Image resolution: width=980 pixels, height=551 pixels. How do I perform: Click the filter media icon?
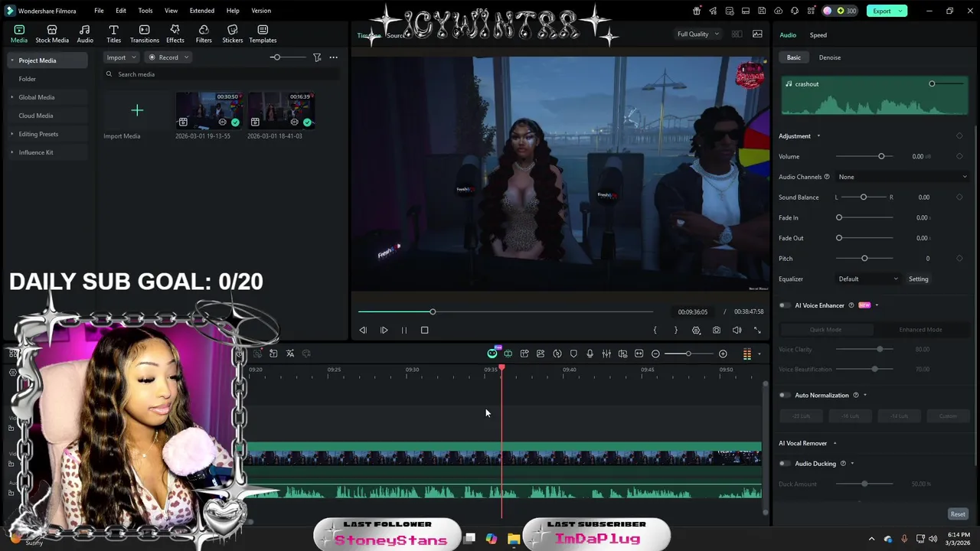pyautogui.click(x=317, y=57)
